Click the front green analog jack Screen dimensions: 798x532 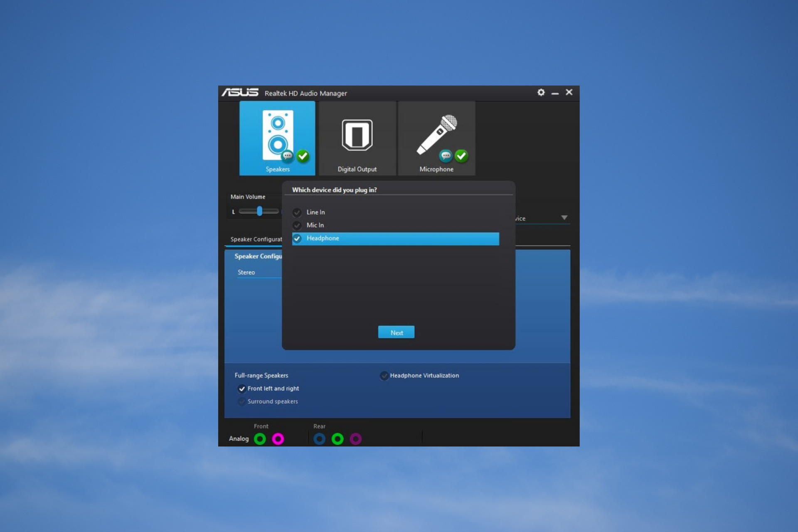pos(260,438)
